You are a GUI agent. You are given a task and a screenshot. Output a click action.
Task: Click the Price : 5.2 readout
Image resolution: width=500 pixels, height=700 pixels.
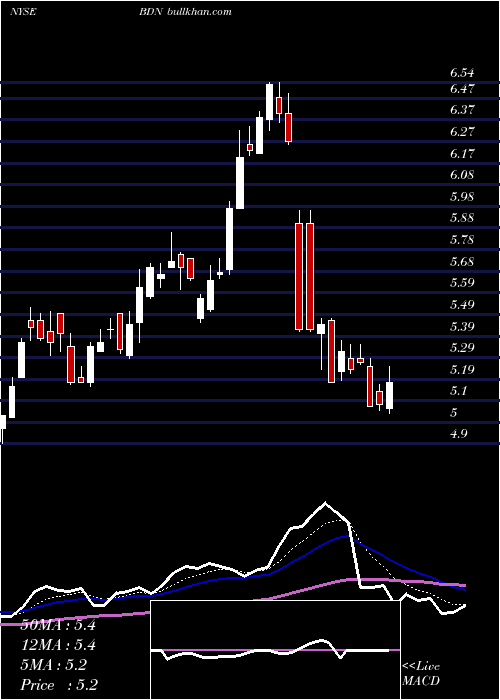[x=59, y=685]
